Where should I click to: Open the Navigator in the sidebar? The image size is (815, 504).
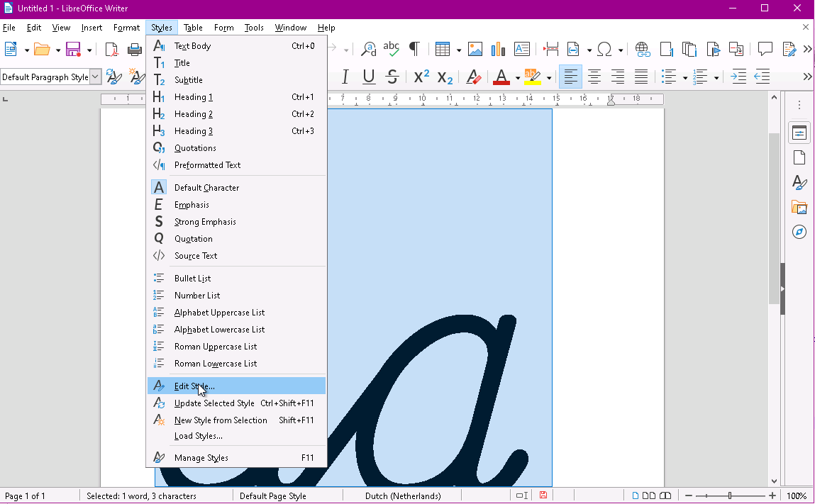point(799,233)
